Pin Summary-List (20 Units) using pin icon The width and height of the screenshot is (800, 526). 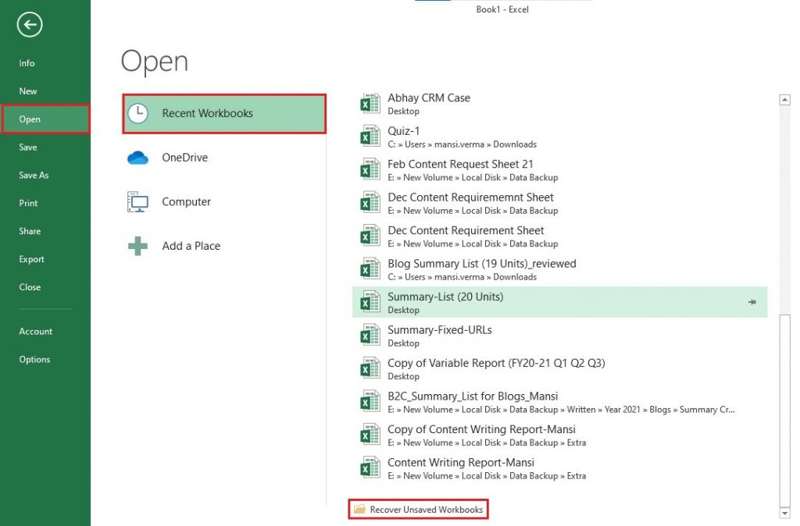click(x=752, y=302)
